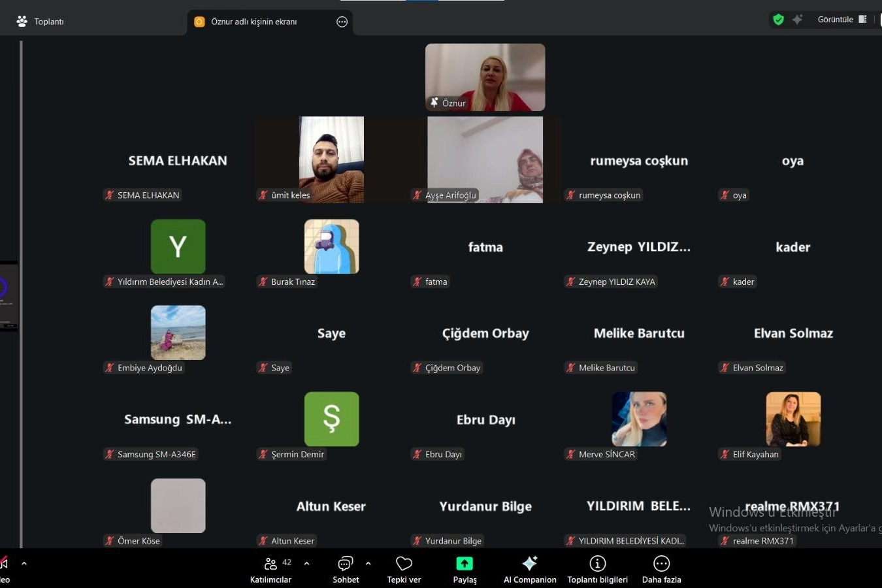
Task: Start screen sharing with Paylaş
Action: pos(465,569)
